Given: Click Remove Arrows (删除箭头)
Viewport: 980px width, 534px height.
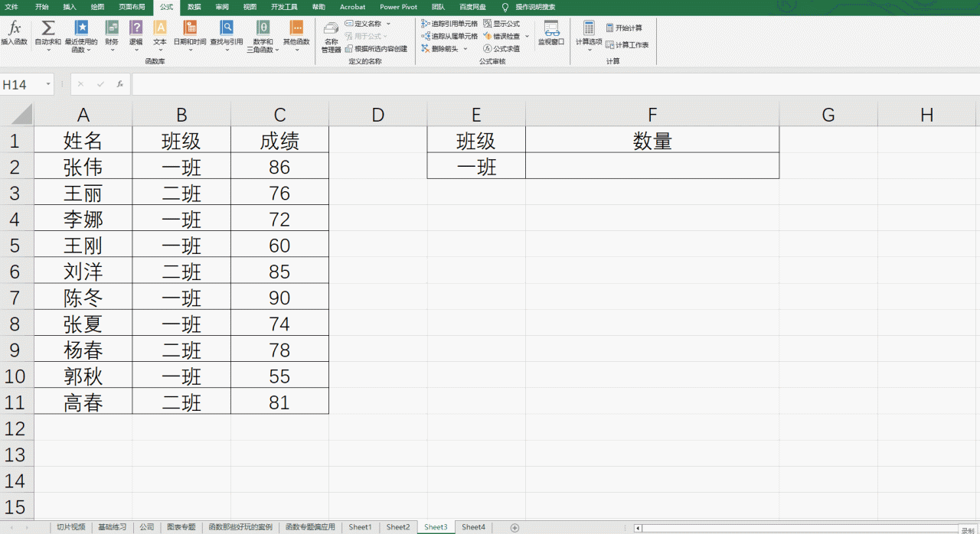Looking at the screenshot, I should point(440,48).
